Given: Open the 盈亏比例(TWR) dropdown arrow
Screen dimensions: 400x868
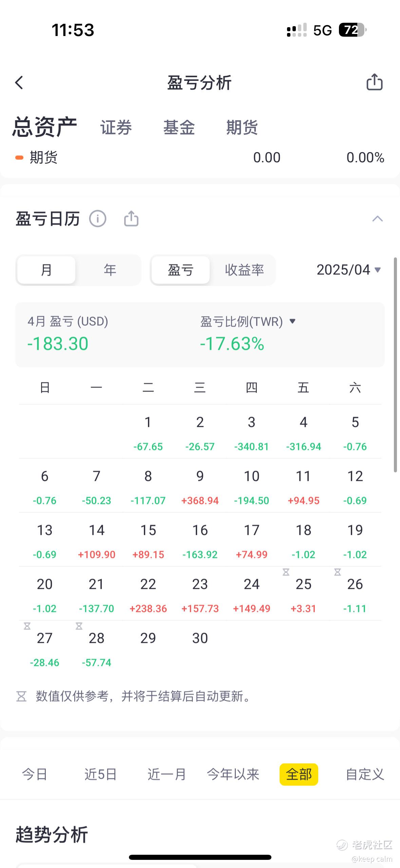Looking at the screenshot, I should 292,321.
